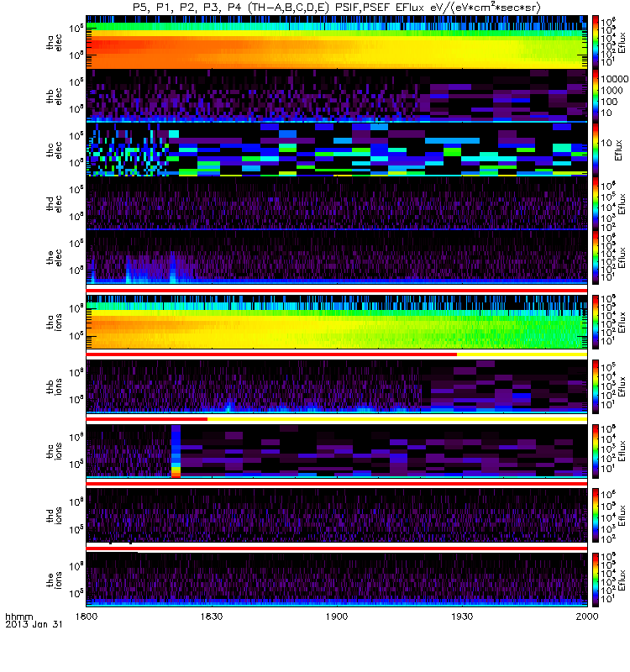Click the 1800 time tick label
630x672 pixels.
coord(87,617)
